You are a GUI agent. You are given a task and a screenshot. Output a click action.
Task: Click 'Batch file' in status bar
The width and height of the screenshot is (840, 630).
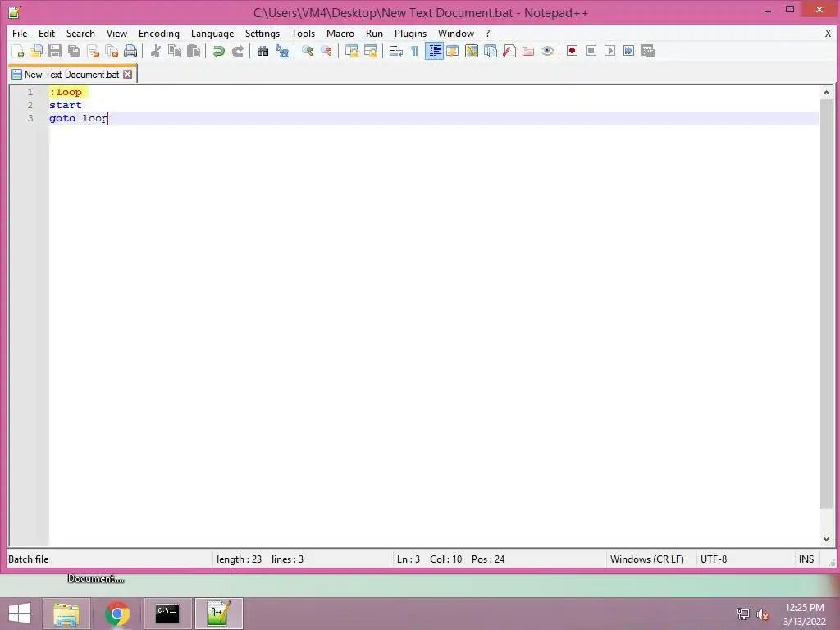click(29, 559)
